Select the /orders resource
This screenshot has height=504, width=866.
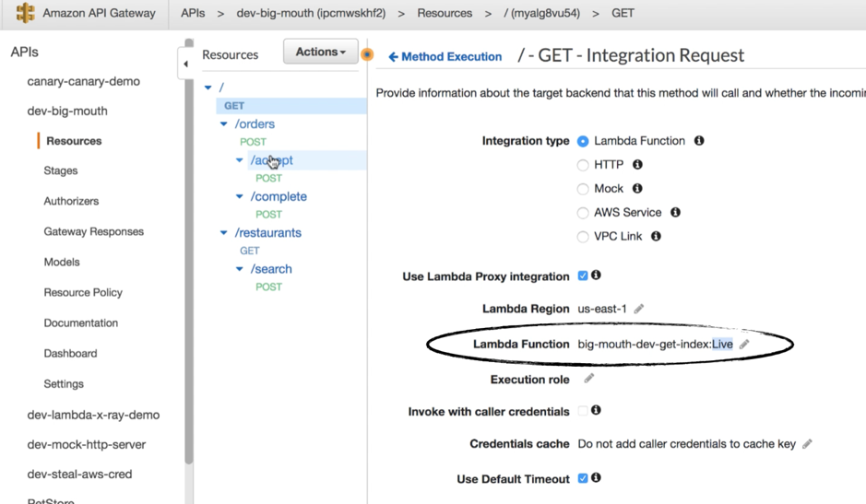[255, 123]
